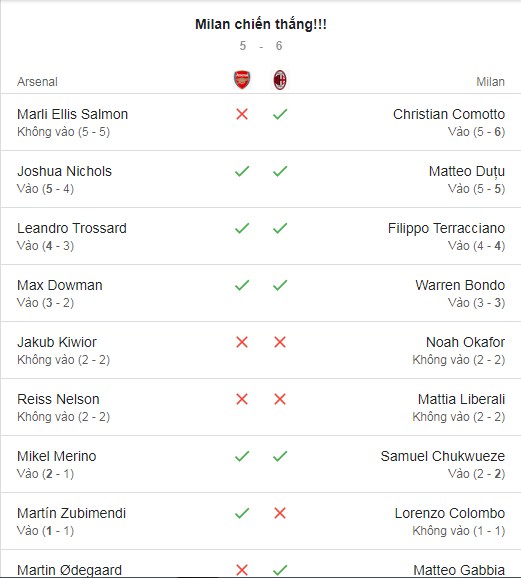Screen dimensions: 521x578
Task: Click green check for Martín Zubimendi's penalty
Action: point(242,513)
